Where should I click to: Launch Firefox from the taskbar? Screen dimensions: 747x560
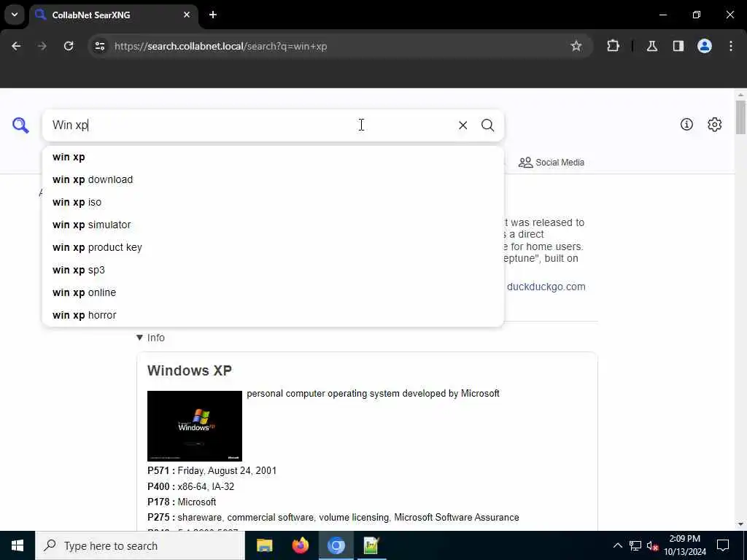(300, 545)
